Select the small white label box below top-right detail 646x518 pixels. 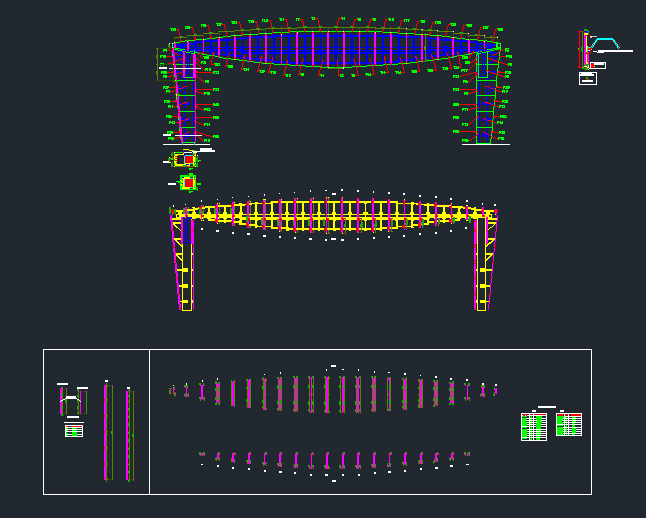tap(588, 79)
